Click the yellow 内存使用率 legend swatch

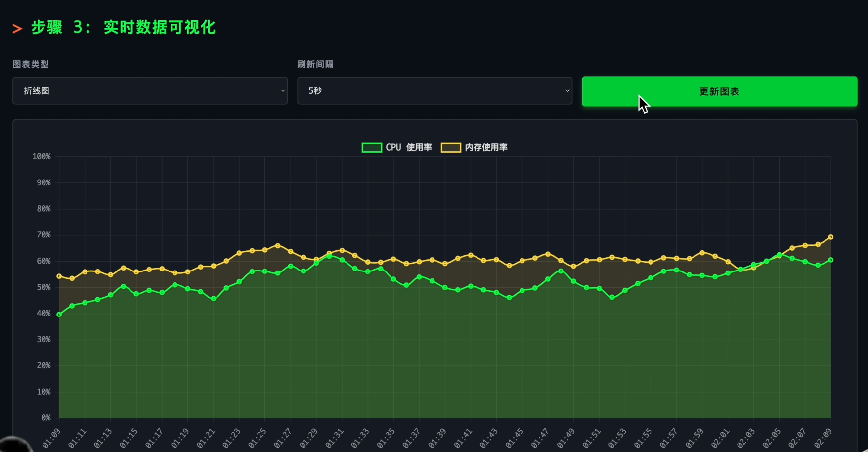click(x=450, y=148)
